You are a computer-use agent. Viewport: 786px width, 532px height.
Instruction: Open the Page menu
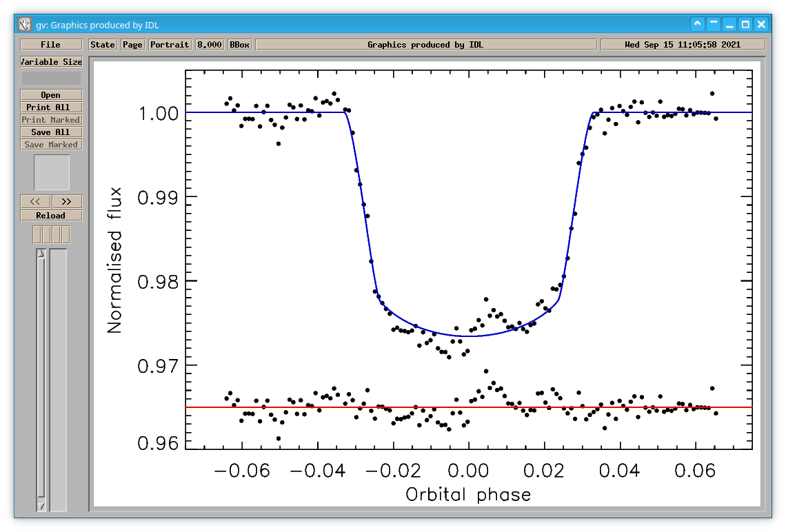133,45
